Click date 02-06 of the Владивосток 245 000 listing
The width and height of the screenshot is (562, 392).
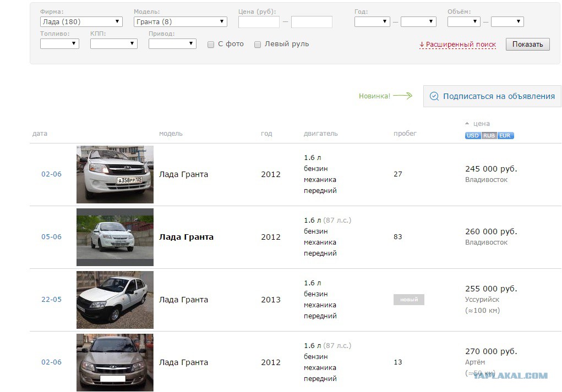(51, 174)
